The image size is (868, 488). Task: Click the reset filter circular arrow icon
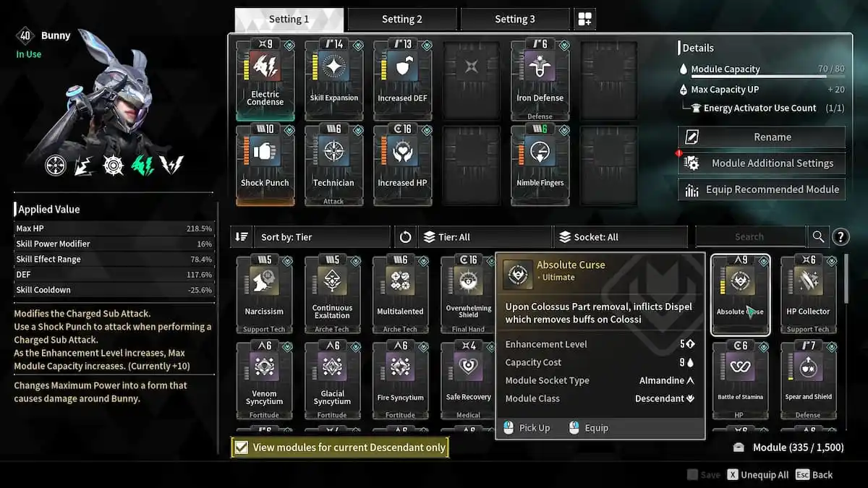405,237
